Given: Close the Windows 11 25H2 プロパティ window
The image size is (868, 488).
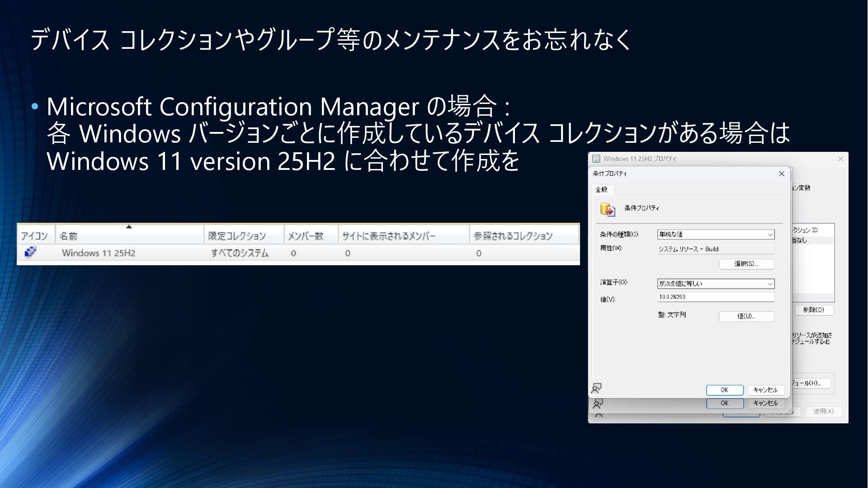Looking at the screenshot, I should pos(841,159).
